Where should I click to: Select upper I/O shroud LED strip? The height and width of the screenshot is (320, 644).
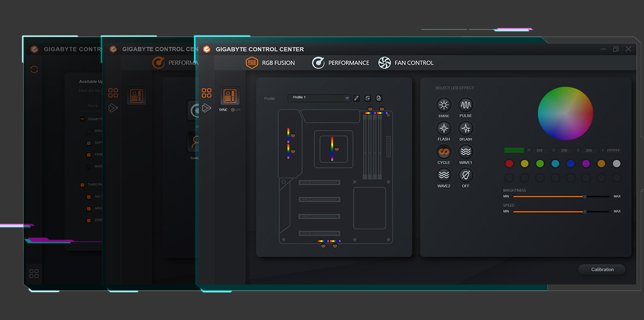coord(289,136)
